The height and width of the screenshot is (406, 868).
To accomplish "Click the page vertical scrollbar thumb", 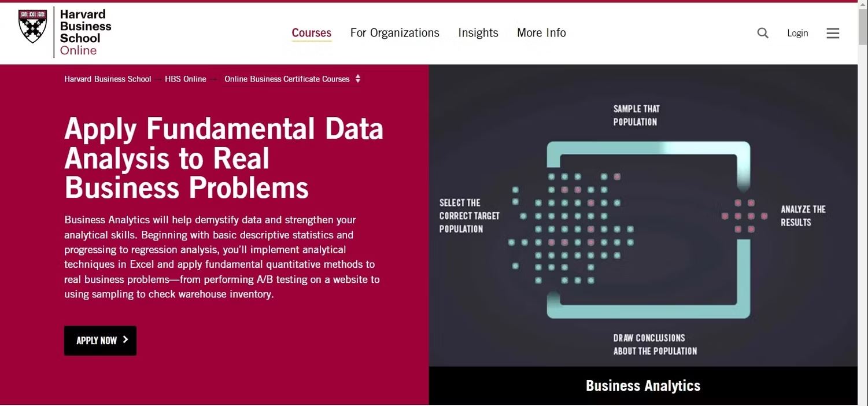I will click(x=863, y=27).
